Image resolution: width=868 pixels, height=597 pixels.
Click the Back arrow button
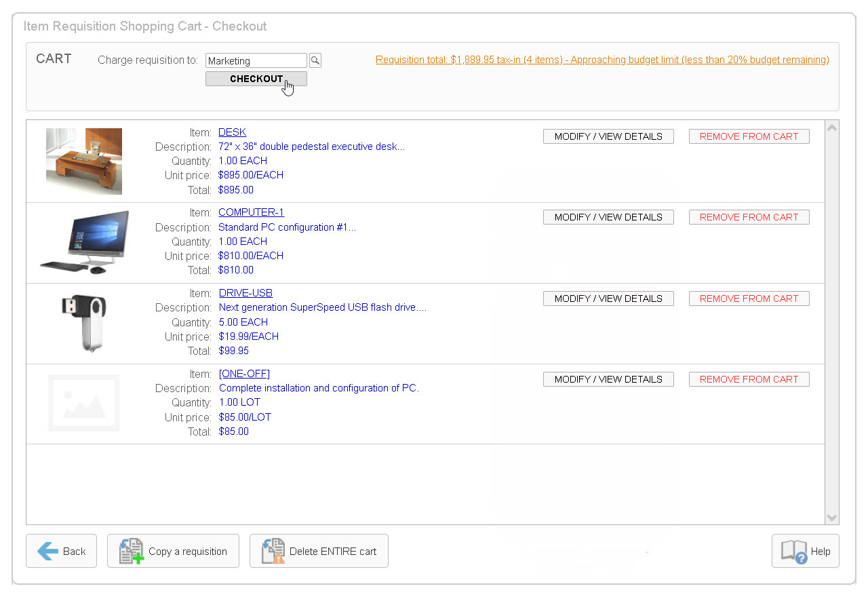pyautogui.click(x=61, y=551)
